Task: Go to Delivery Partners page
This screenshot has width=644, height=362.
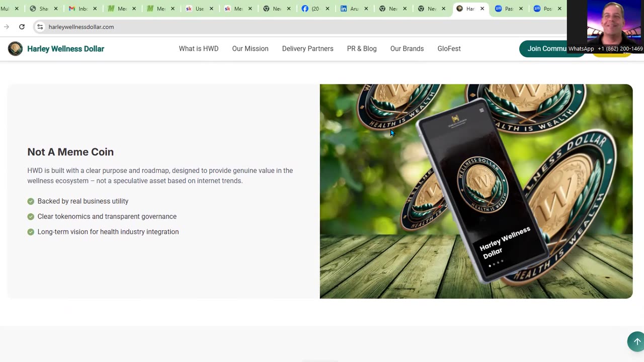Action: pyautogui.click(x=307, y=49)
